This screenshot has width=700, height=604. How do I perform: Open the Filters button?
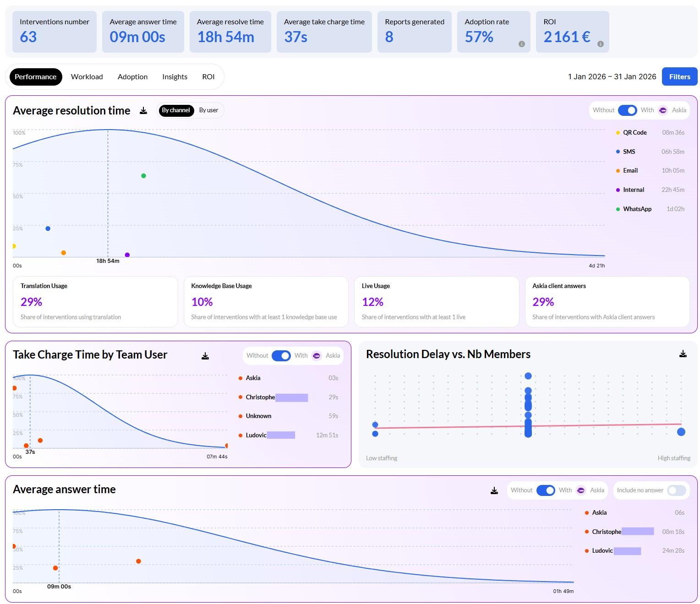[679, 77]
